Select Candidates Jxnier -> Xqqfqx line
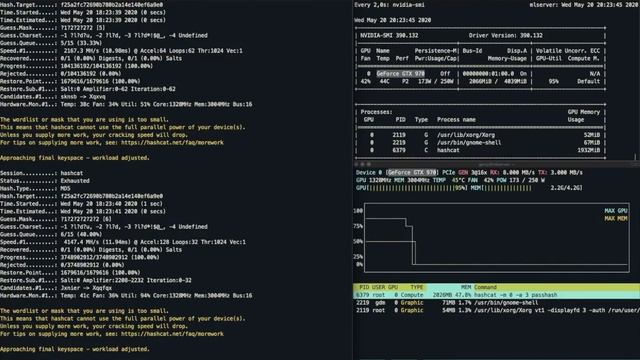Screen dimensions: 640x360 56,288
